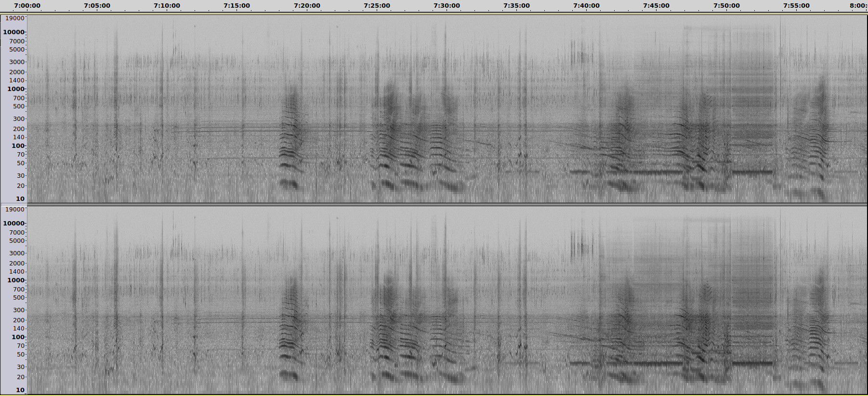Click 10000 on the upper channel frequency scale
The height and width of the screenshot is (396, 868).
pos(13,32)
